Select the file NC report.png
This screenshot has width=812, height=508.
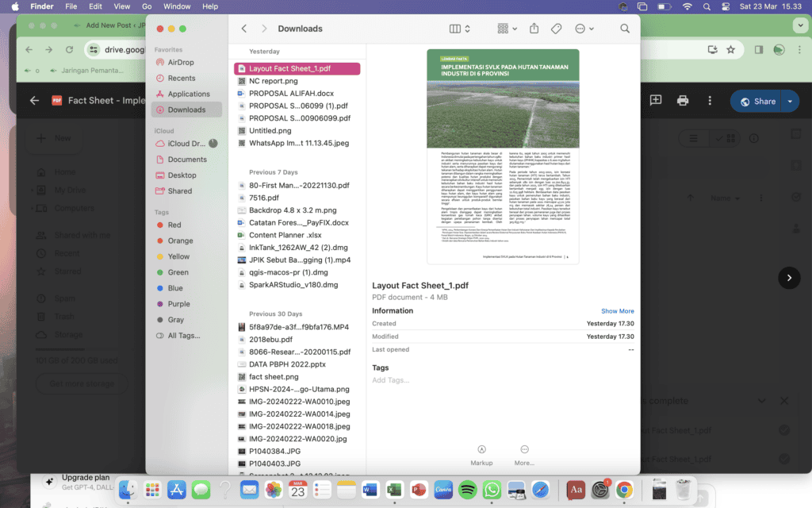coord(297,81)
